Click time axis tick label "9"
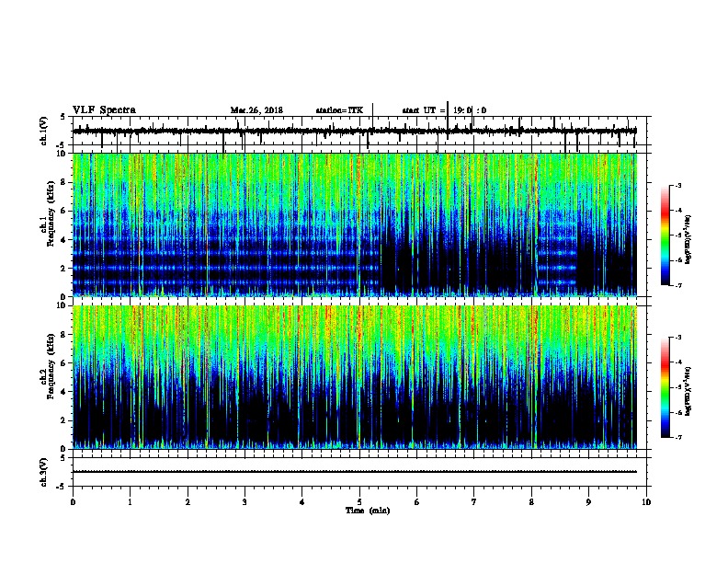 point(588,502)
